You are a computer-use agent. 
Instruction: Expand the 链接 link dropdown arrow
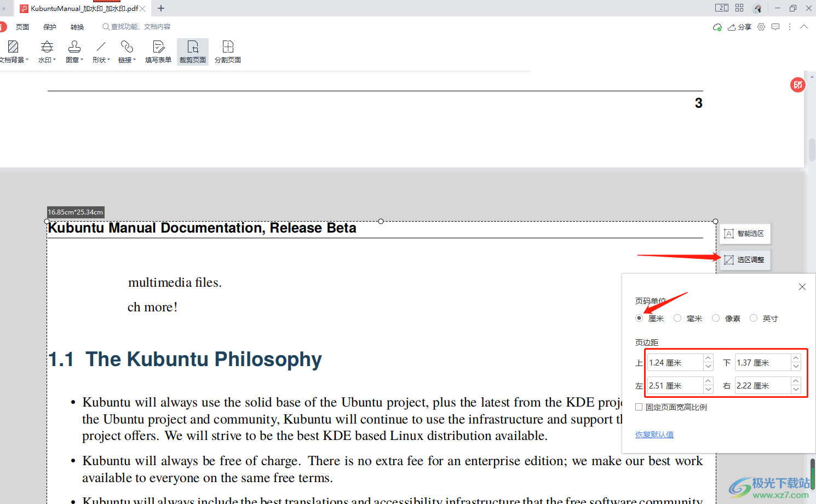pyautogui.click(x=134, y=60)
